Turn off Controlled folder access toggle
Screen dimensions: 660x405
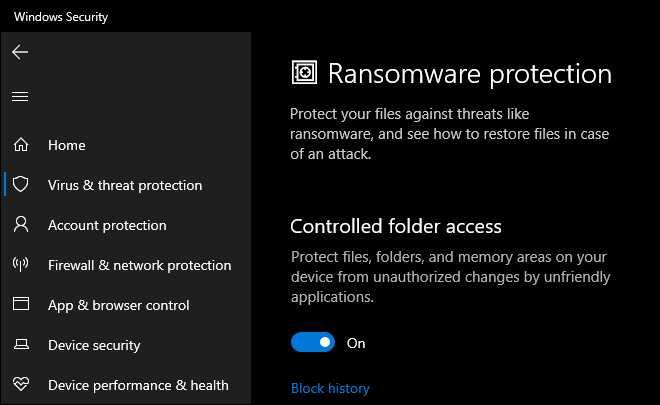tap(313, 342)
